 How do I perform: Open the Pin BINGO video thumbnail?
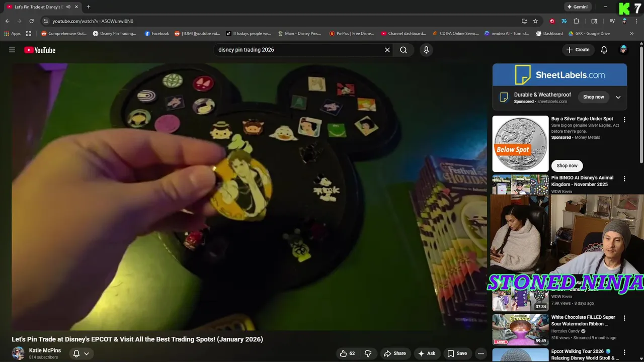[x=520, y=185]
